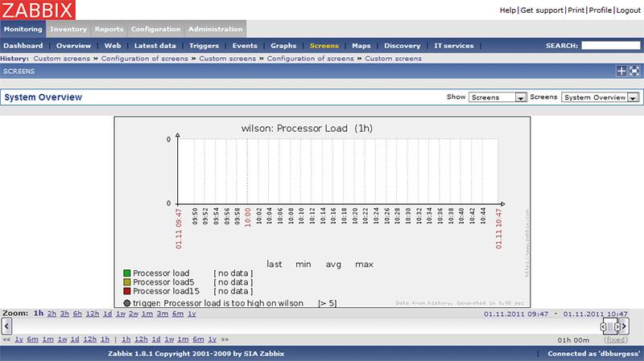
Task: Open the Get support link
Action: tap(544, 10)
